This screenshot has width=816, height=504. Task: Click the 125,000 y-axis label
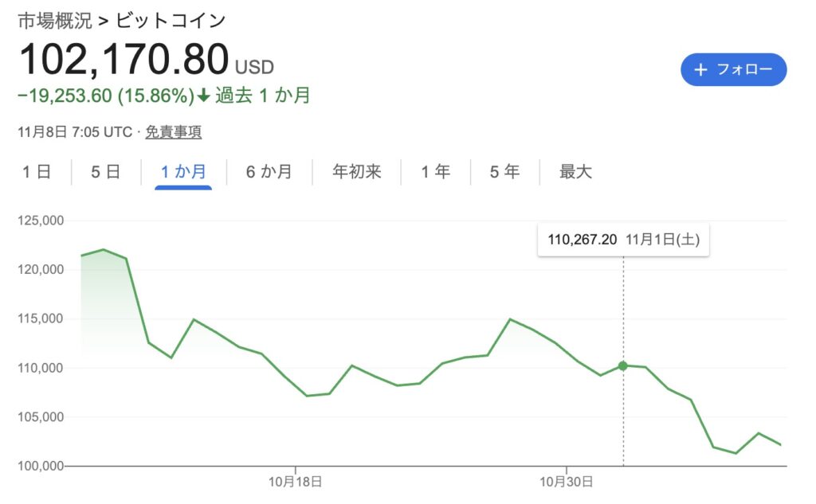40,221
